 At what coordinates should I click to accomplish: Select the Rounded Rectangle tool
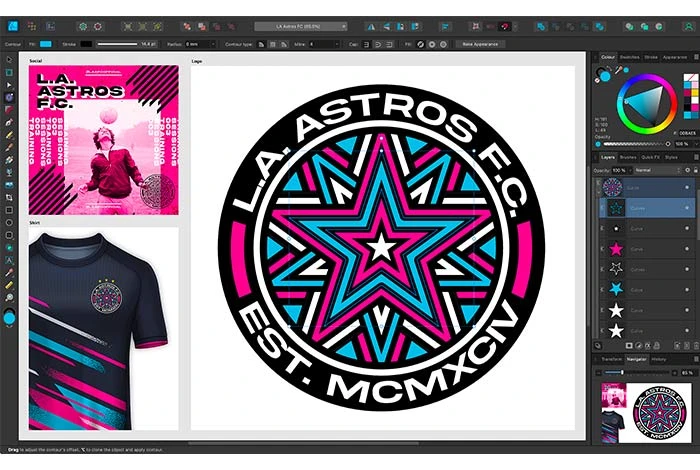click(x=9, y=235)
